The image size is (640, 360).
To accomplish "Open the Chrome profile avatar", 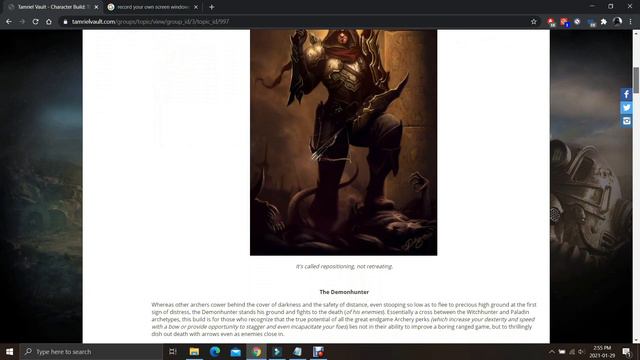I will coord(617,21).
